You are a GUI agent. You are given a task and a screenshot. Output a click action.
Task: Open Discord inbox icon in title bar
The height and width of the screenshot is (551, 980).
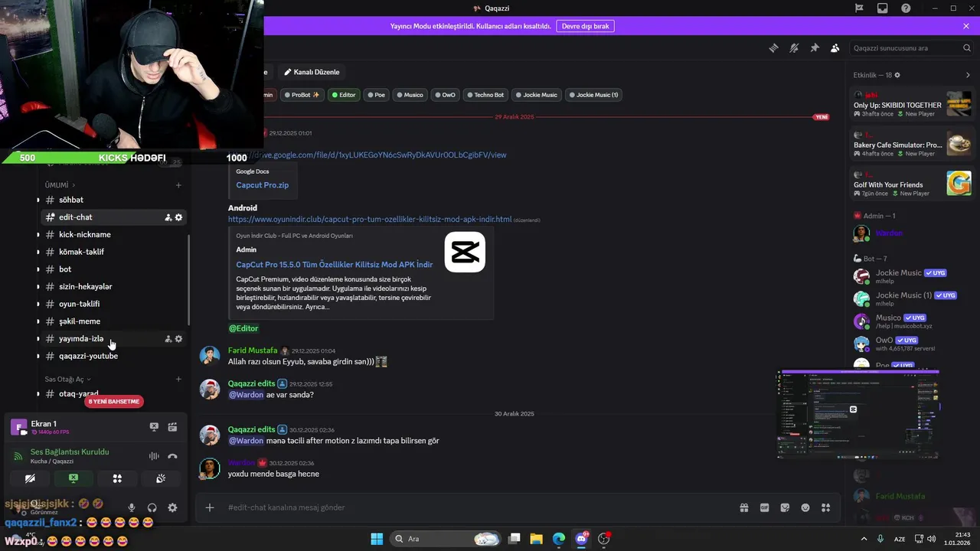click(883, 8)
